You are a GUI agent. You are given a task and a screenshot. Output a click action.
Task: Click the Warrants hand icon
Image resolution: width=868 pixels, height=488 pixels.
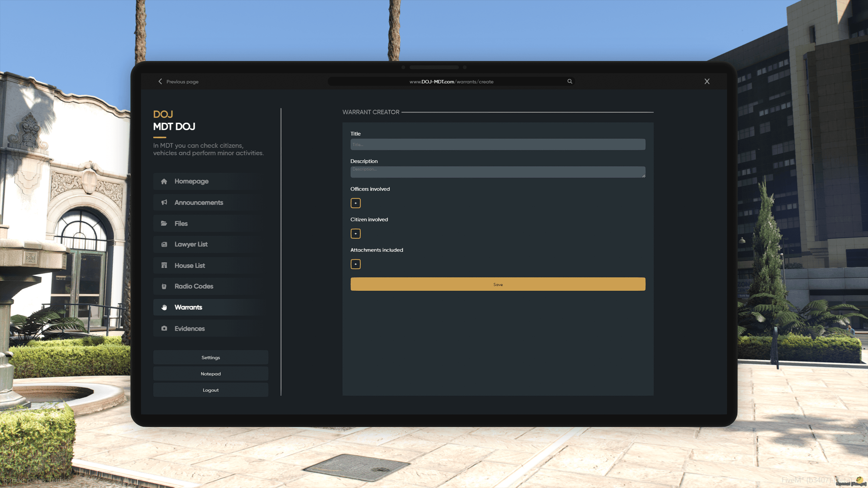click(164, 307)
